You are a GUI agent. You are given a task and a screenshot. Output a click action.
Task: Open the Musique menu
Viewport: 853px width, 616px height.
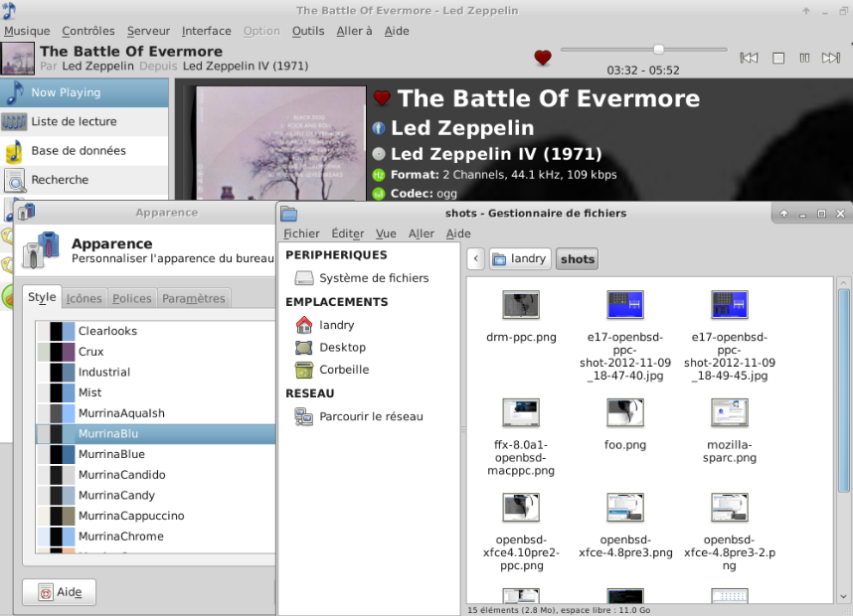27,31
